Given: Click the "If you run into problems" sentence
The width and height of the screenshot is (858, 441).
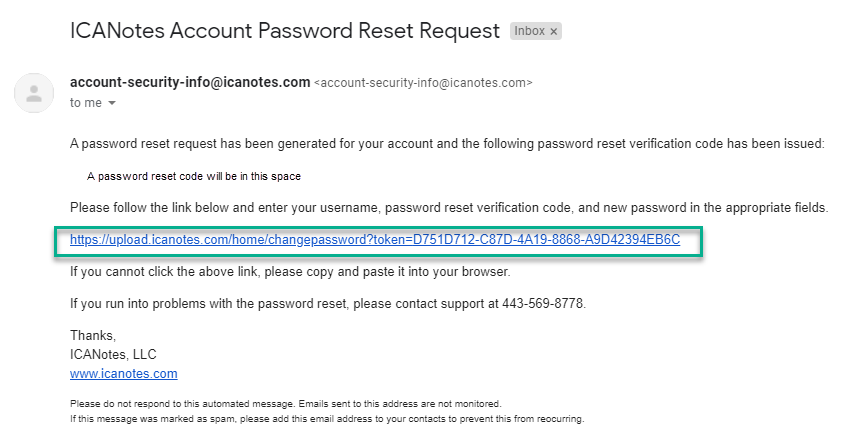Looking at the screenshot, I should pyautogui.click(x=327, y=303).
